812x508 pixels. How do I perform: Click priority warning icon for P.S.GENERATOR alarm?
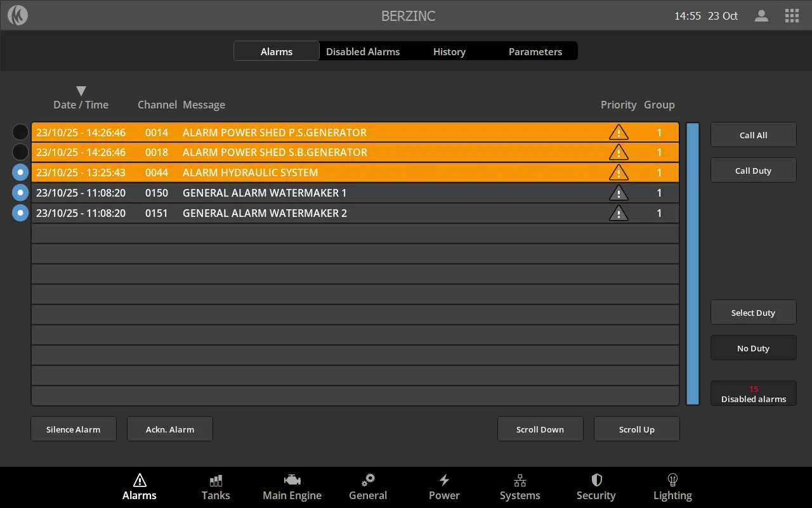[x=619, y=132]
